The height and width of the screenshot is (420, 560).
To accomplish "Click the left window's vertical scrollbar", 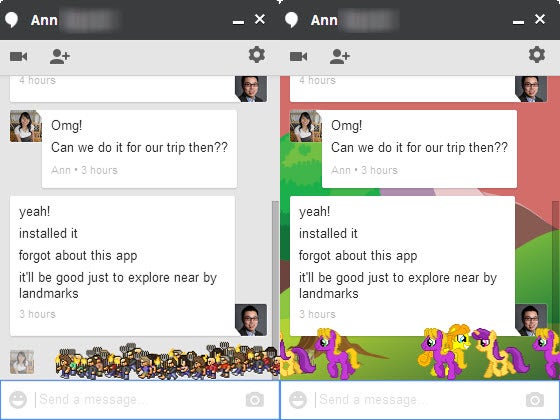I will [x=275, y=289].
